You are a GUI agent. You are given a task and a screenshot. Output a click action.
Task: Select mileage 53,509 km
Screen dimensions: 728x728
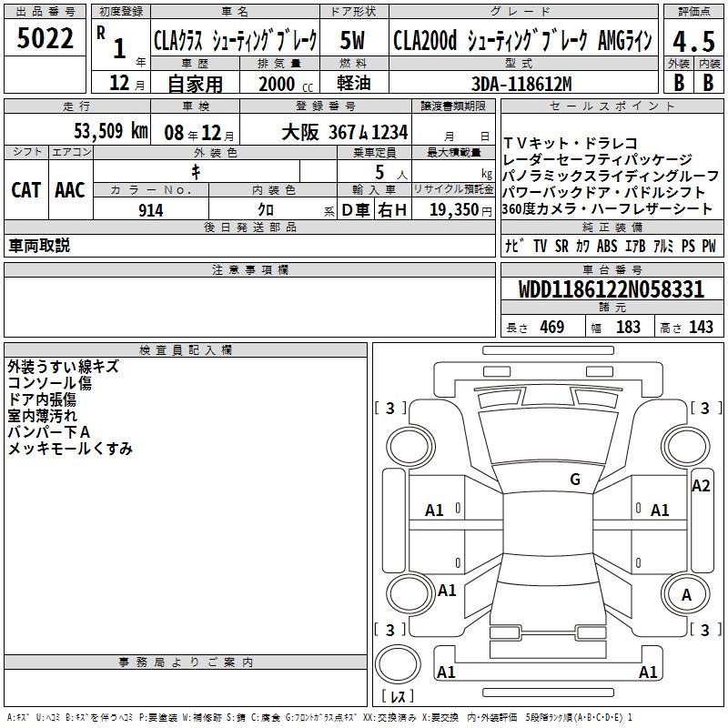click(x=111, y=130)
